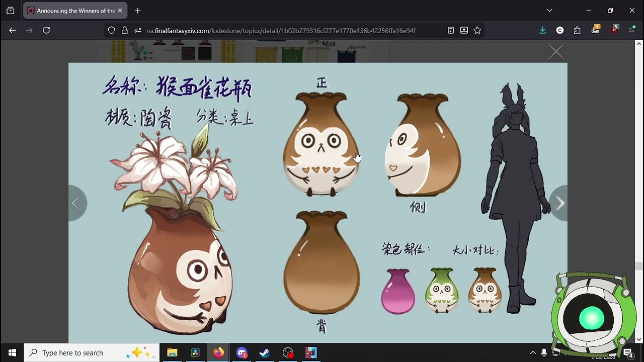
Task: Select the Announcing the Winners tab
Action: coord(75,11)
